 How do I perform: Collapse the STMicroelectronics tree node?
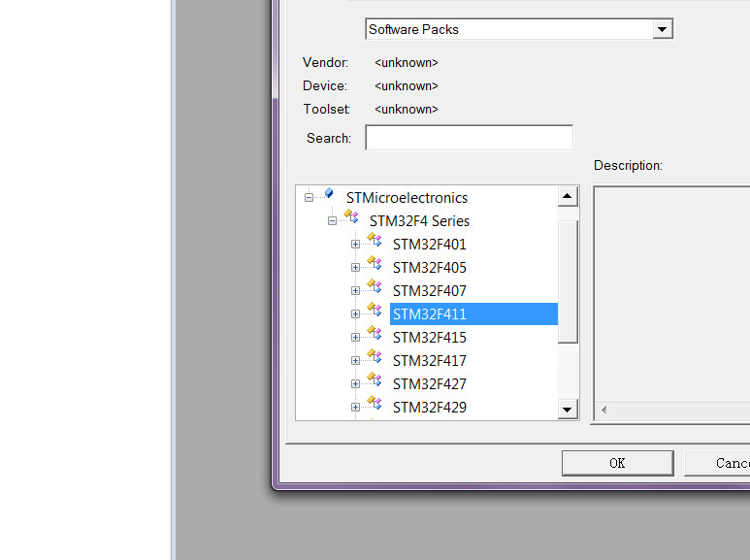pyautogui.click(x=309, y=197)
